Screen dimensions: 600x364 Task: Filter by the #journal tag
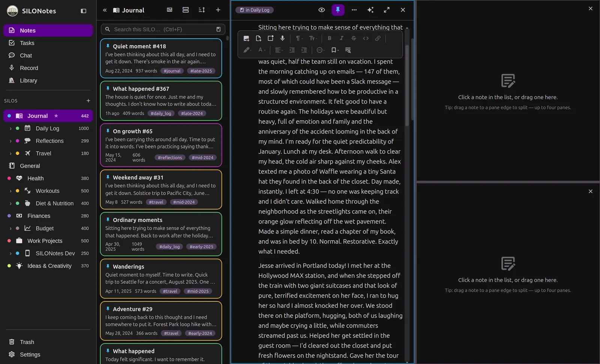172,71
